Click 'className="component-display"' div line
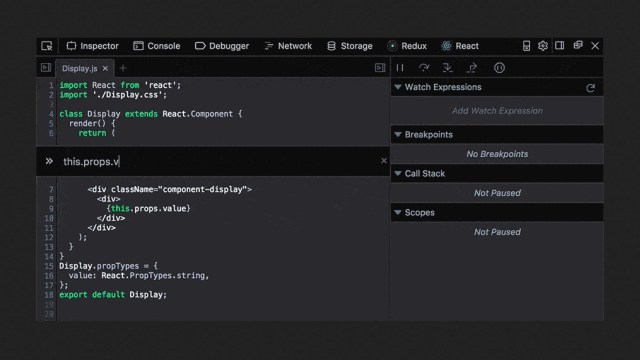Image resolution: width=640 pixels, height=360 pixels. 169,189
